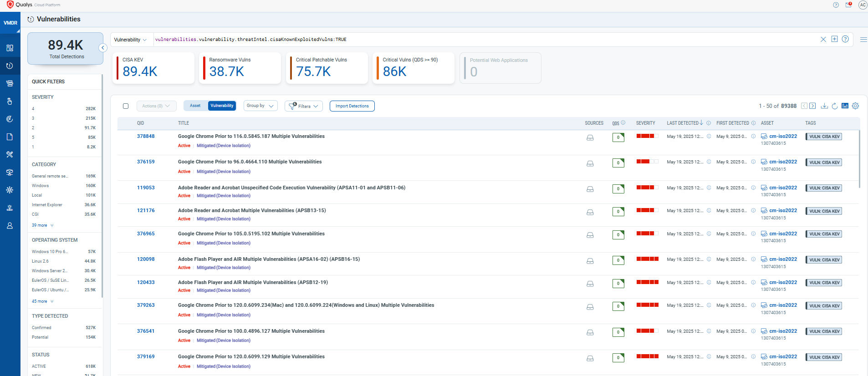Click the server list icon in the left sidebar
Screen dimensions: 868x376
(10, 83)
